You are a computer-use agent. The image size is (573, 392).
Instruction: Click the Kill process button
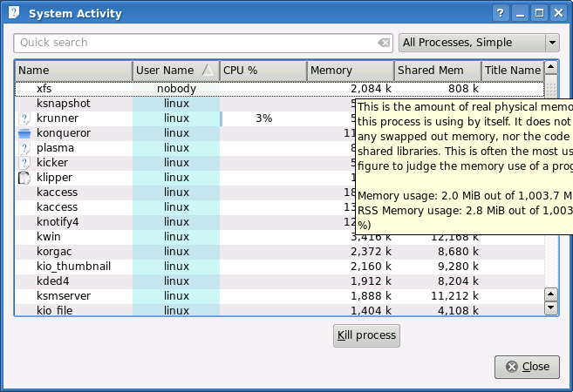tap(366, 335)
